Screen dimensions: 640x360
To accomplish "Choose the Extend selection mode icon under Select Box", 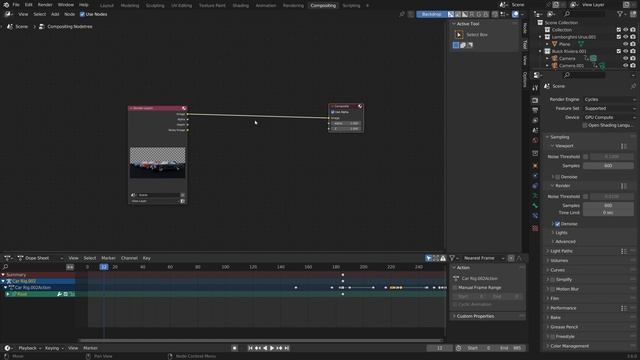I will pyautogui.click(x=463, y=45).
